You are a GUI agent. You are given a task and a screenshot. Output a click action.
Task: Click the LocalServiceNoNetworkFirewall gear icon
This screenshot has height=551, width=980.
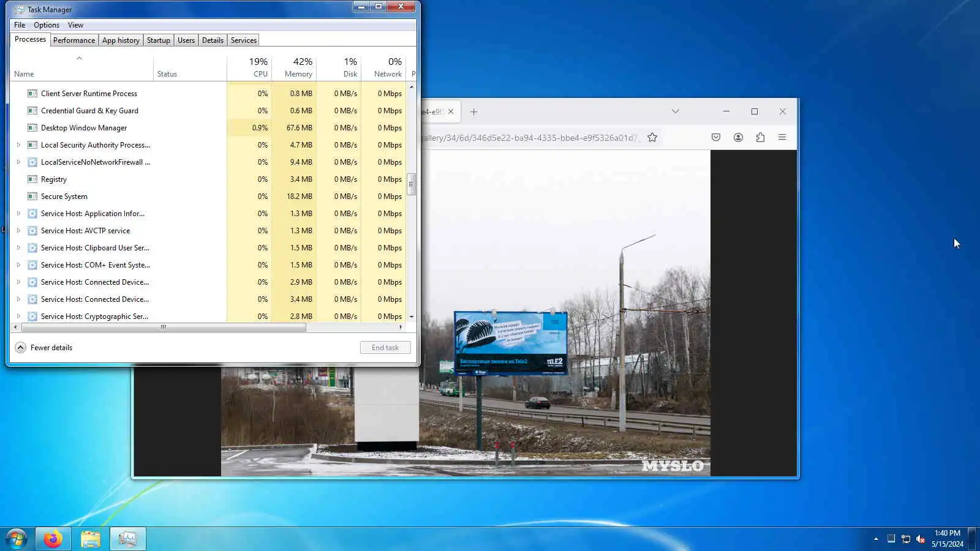[x=32, y=162]
